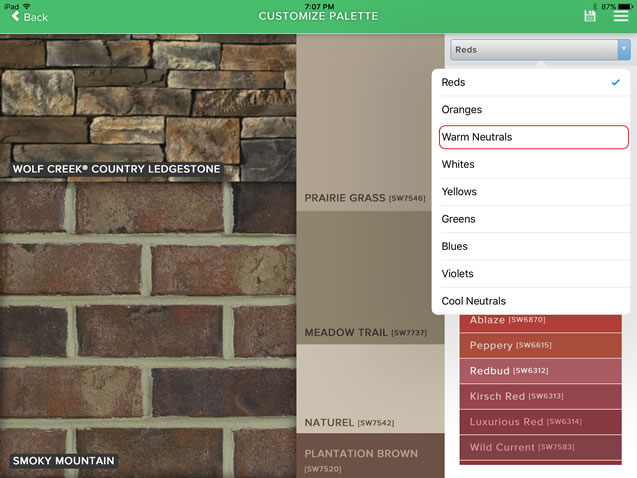Click the Customize Palette title
This screenshot has width=637, height=478.
tap(318, 16)
